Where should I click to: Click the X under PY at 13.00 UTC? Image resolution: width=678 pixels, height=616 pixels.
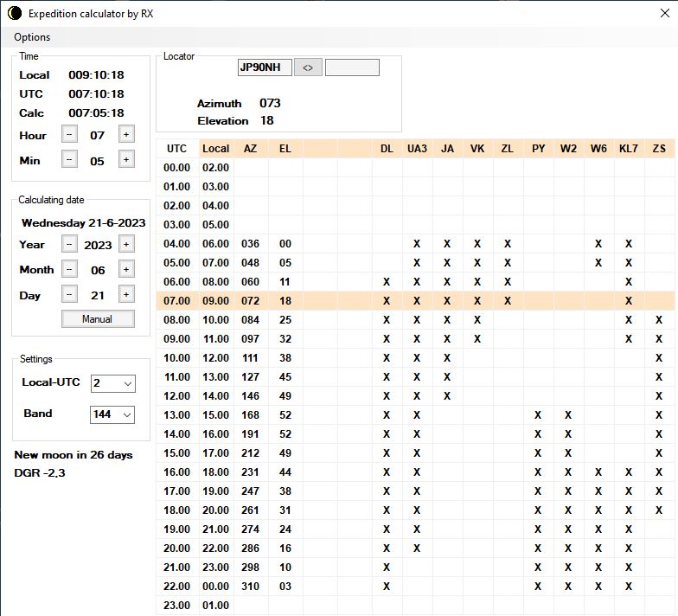coord(538,415)
